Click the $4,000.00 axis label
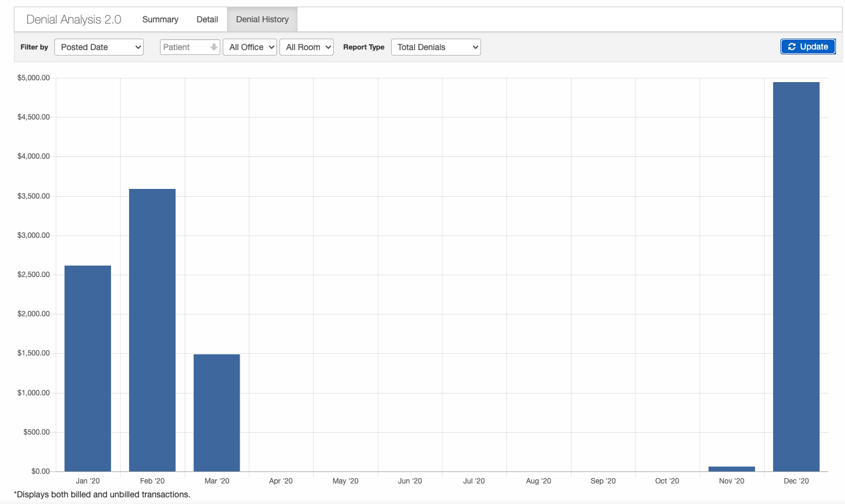 pyautogui.click(x=34, y=156)
